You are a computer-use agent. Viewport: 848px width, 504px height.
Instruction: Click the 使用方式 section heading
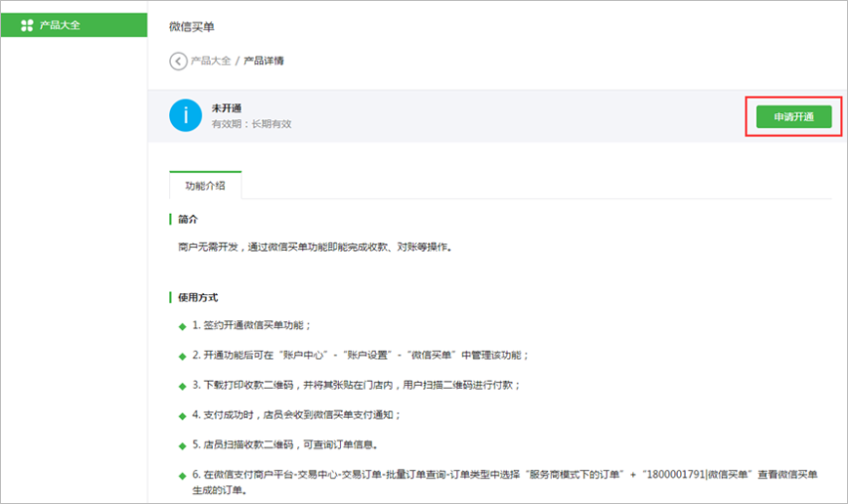tap(198, 298)
